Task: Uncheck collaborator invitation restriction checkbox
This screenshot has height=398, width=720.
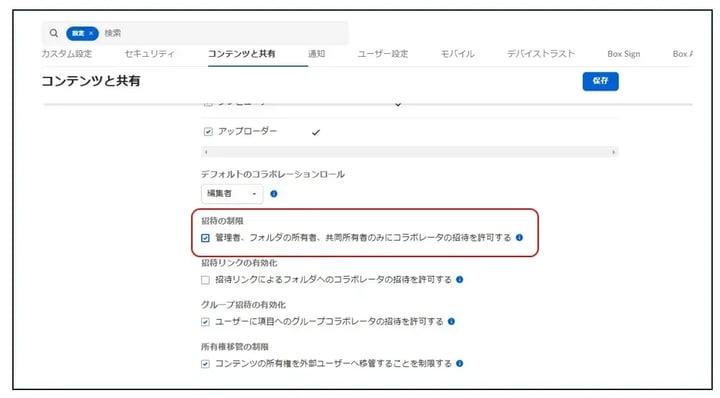Action: (x=205, y=238)
